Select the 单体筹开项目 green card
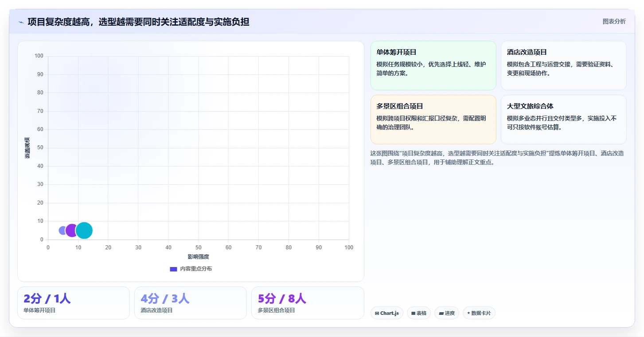 433,66
